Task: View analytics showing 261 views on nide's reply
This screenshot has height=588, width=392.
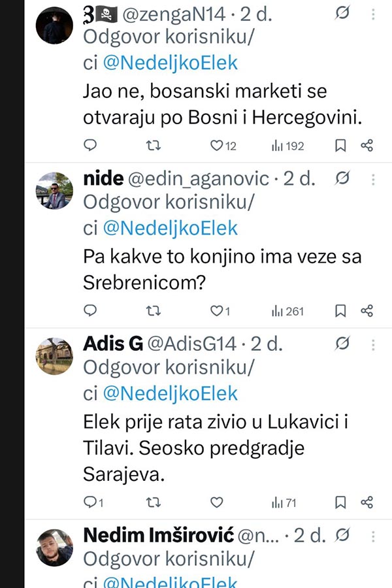Action: coord(287,311)
